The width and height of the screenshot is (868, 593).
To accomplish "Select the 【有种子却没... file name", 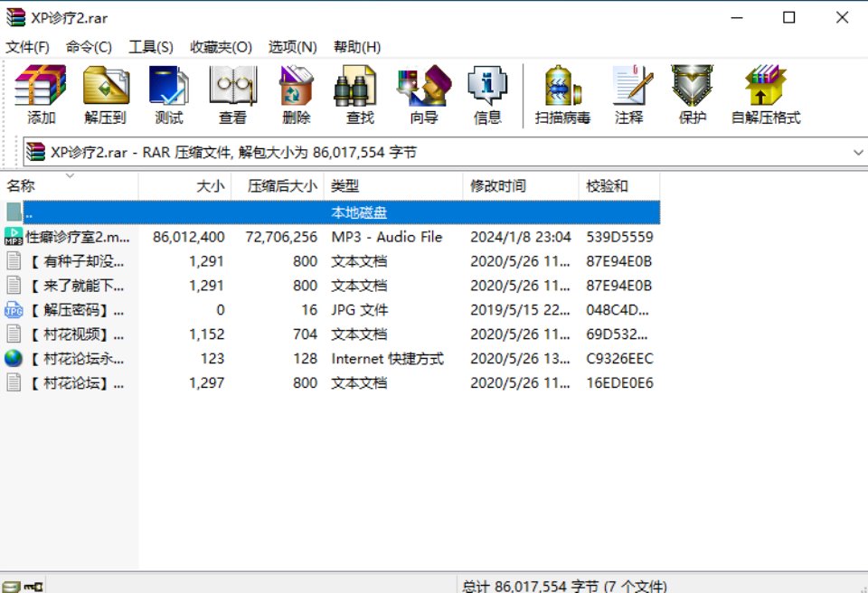I will pos(77,260).
